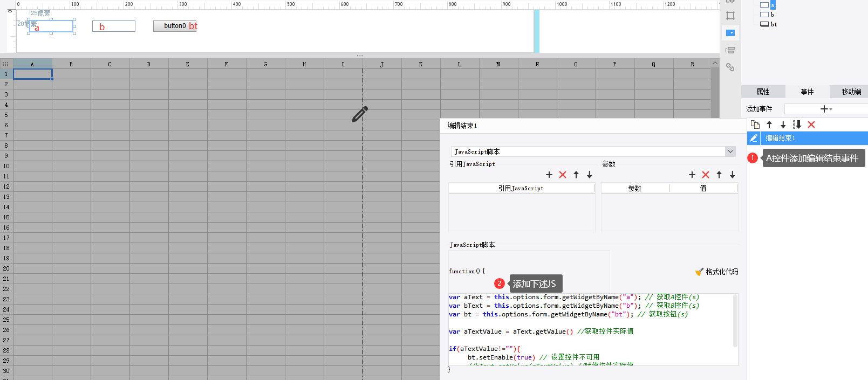868x380 pixels.
Task: Click the 引用JavaScript column header
Action: pos(521,188)
